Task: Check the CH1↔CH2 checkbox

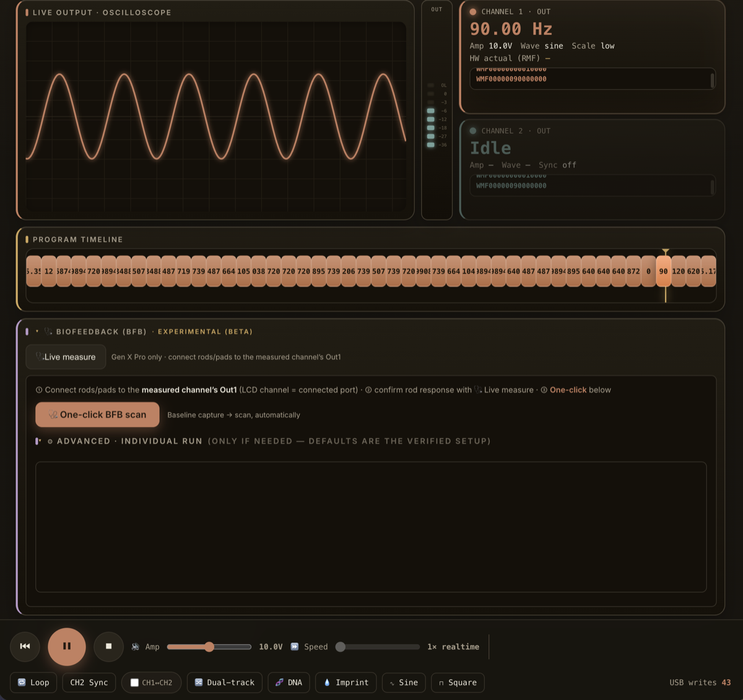Action: (134, 683)
